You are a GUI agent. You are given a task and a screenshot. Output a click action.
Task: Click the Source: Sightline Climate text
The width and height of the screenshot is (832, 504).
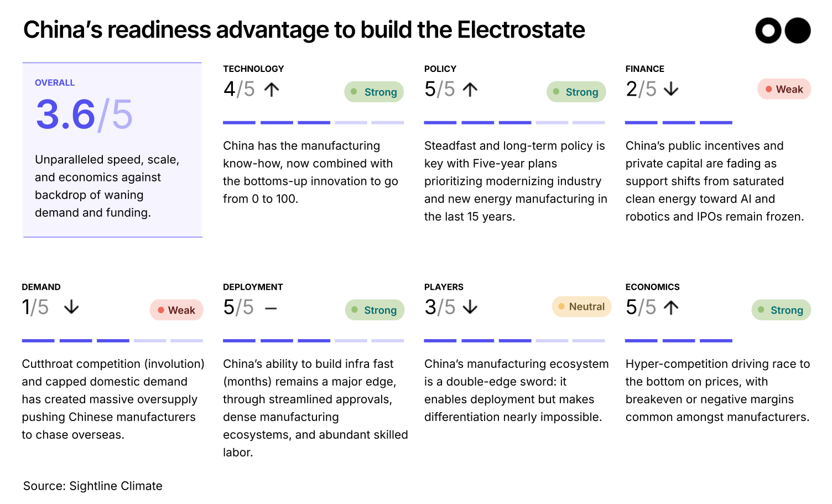click(x=93, y=486)
